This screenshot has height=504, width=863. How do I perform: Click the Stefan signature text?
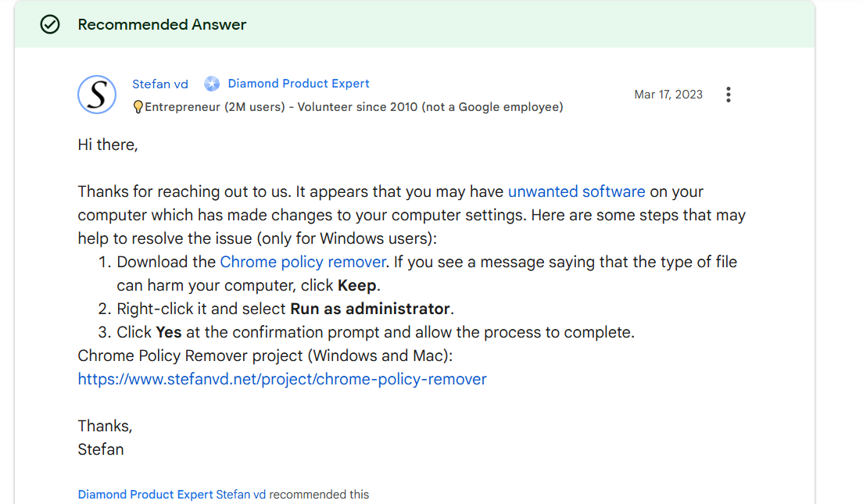(101, 449)
